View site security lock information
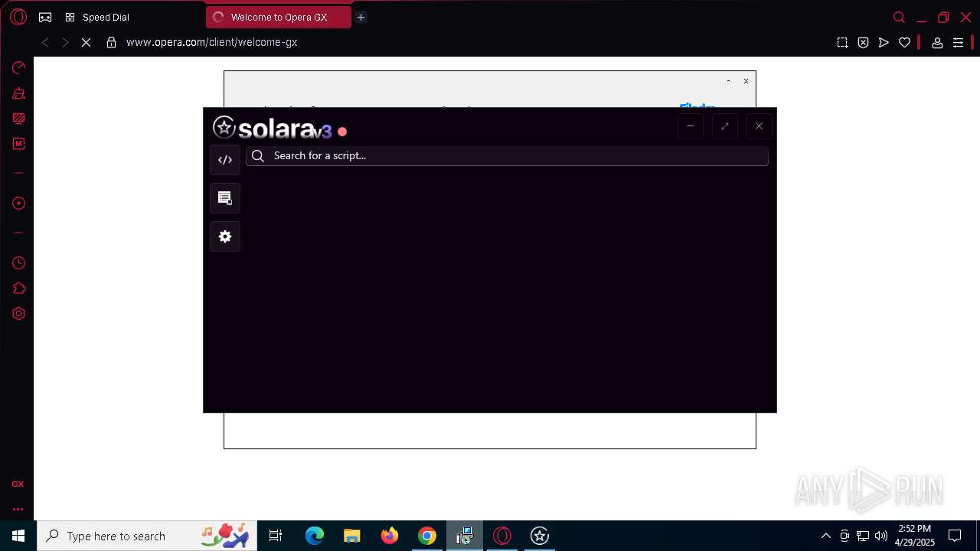Image resolution: width=980 pixels, height=551 pixels. click(111, 43)
